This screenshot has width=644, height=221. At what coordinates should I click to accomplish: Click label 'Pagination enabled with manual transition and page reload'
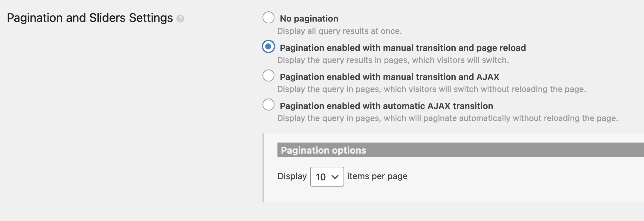pyautogui.click(x=403, y=48)
